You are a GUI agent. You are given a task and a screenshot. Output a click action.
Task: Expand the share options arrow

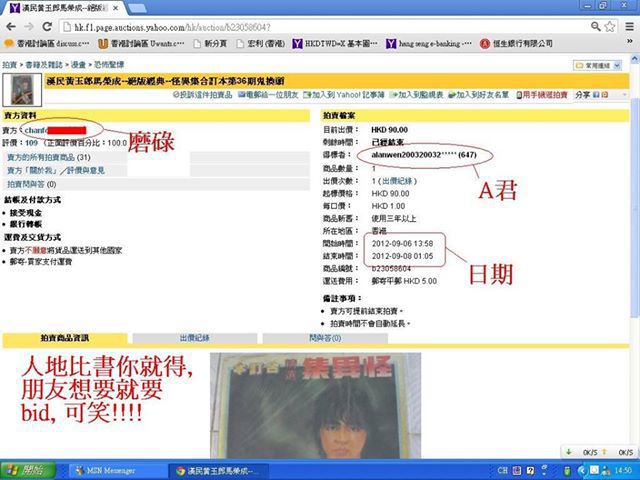point(624,95)
